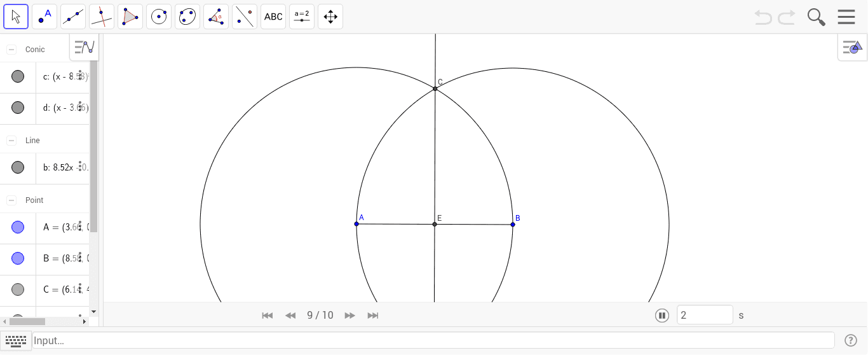Select midpoint E on segment AB
This screenshot has height=355, width=868.
435,224
